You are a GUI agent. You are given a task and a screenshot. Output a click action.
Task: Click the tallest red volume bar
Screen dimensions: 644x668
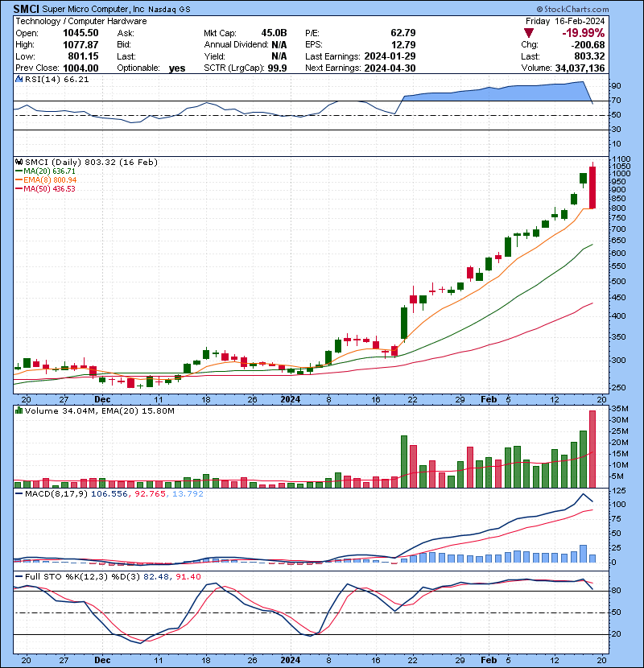pyautogui.click(x=592, y=449)
